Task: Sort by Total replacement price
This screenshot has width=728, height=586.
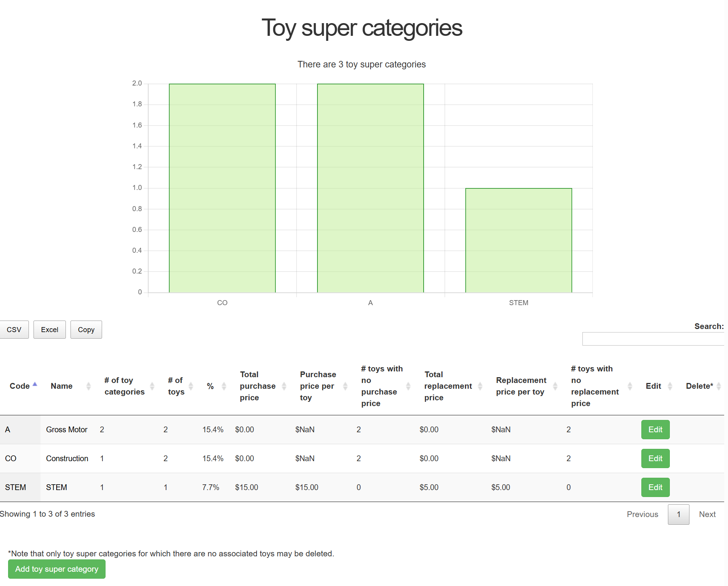Action: pyautogui.click(x=480, y=386)
